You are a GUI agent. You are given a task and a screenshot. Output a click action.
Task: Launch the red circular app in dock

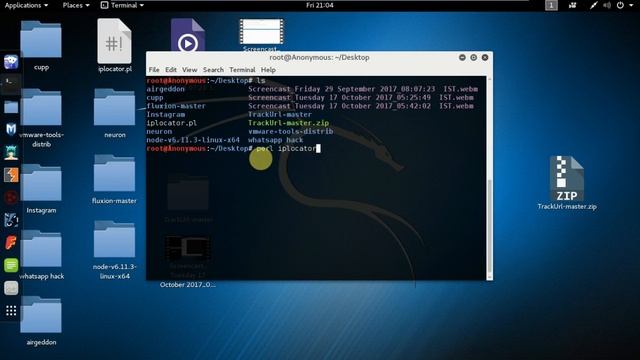[11, 198]
